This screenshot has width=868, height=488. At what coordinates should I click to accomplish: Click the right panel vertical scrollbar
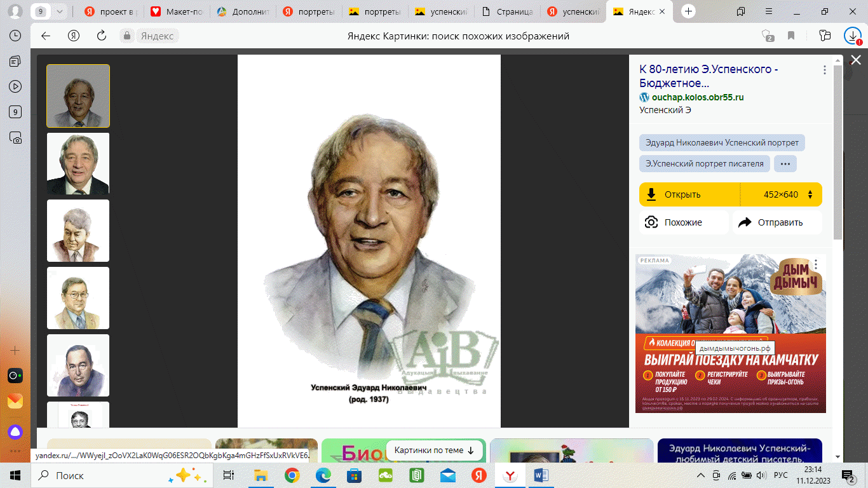point(839,152)
